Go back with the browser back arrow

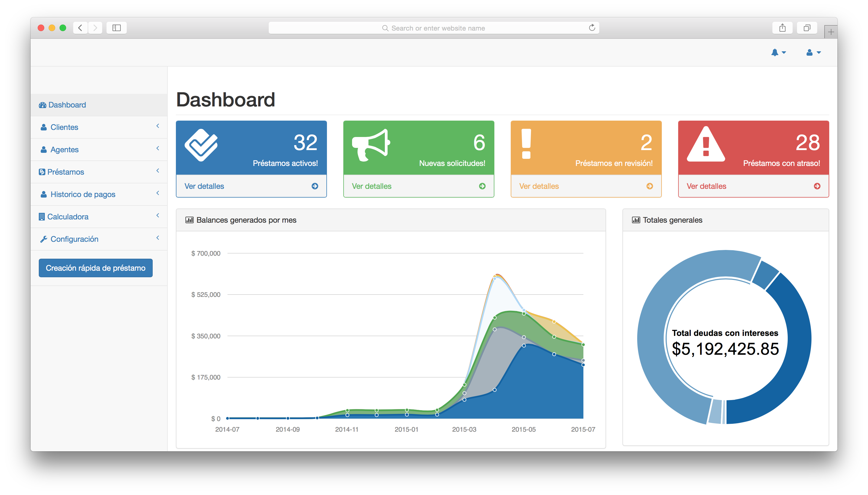point(80,28)
